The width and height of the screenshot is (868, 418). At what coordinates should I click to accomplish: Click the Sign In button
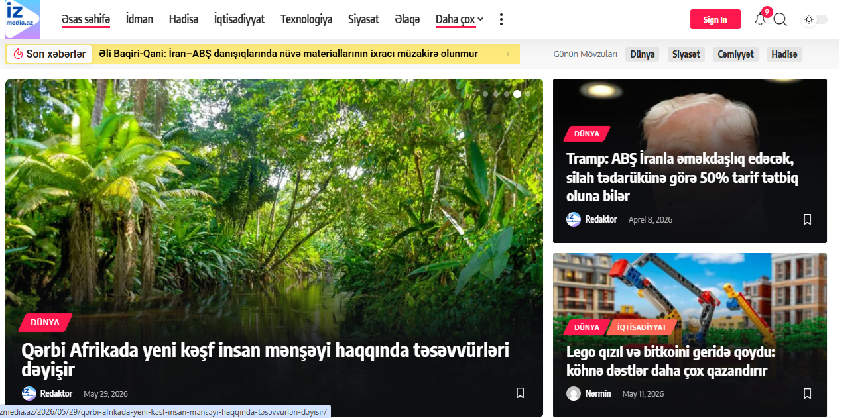[715, 19]
